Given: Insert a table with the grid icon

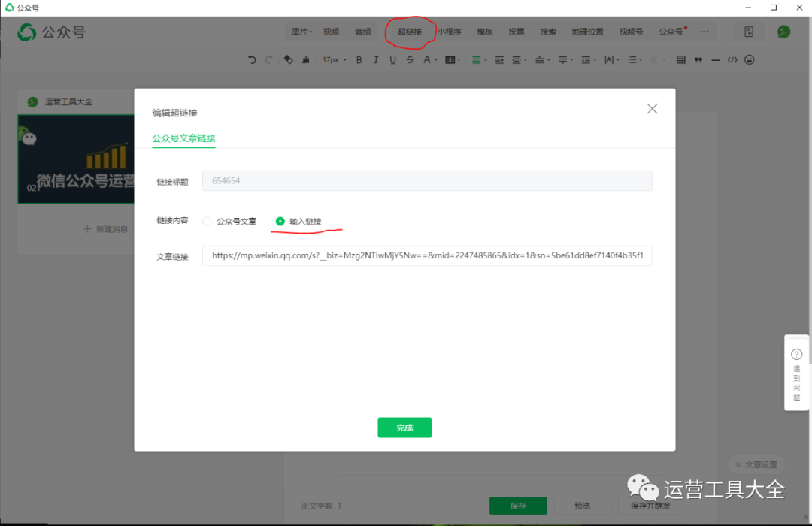Looking at the screenshot, I should pyautogui.click(x=681, y=60).
